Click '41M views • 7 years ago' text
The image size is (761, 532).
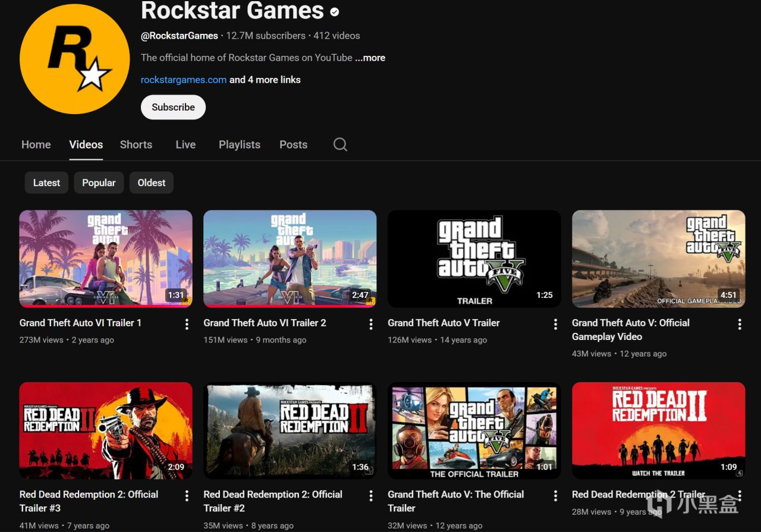click(65, 525)
